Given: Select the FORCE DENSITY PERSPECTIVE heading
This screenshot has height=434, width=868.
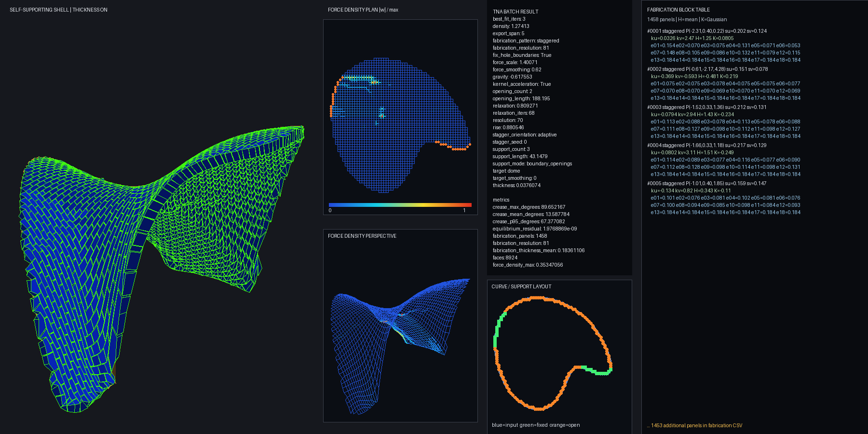Looking at the screenshot, I should coord(362,236).
